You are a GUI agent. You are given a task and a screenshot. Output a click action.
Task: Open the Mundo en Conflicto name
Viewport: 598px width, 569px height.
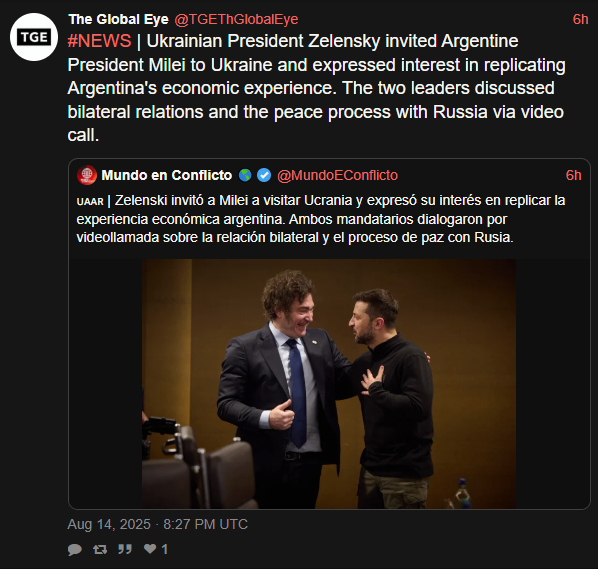[167, 175]
